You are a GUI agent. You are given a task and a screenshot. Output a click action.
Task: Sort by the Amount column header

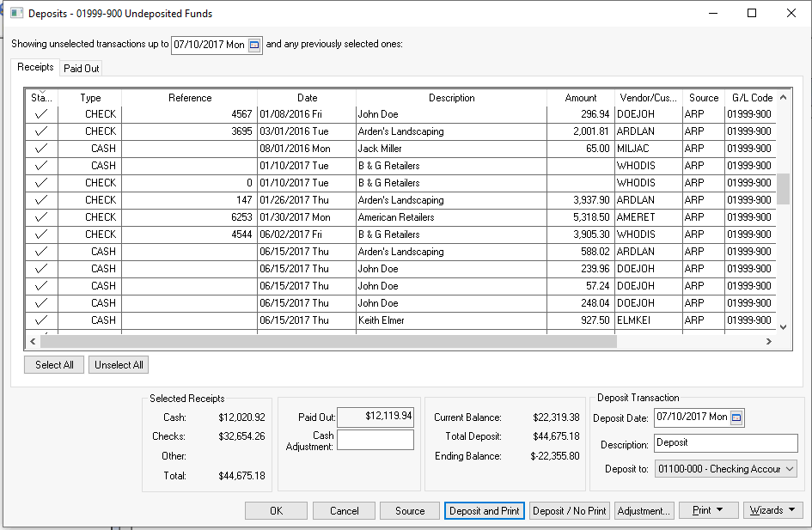(x=581, y=98)
